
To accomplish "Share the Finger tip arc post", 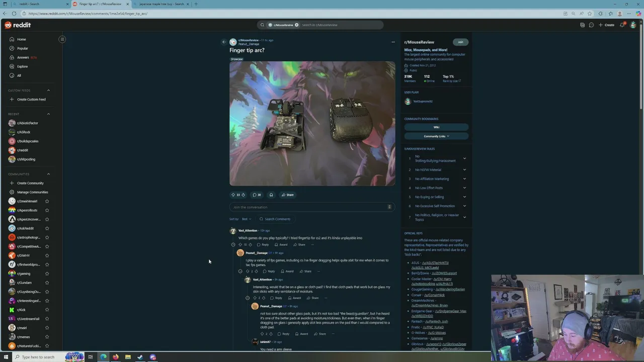I will 288,195.
